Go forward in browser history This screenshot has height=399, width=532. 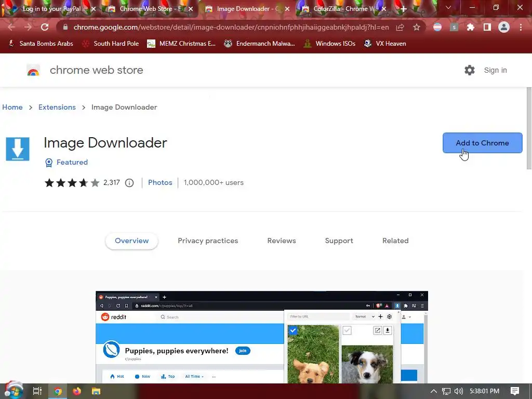pyautogui.click(x=28, y=27)
